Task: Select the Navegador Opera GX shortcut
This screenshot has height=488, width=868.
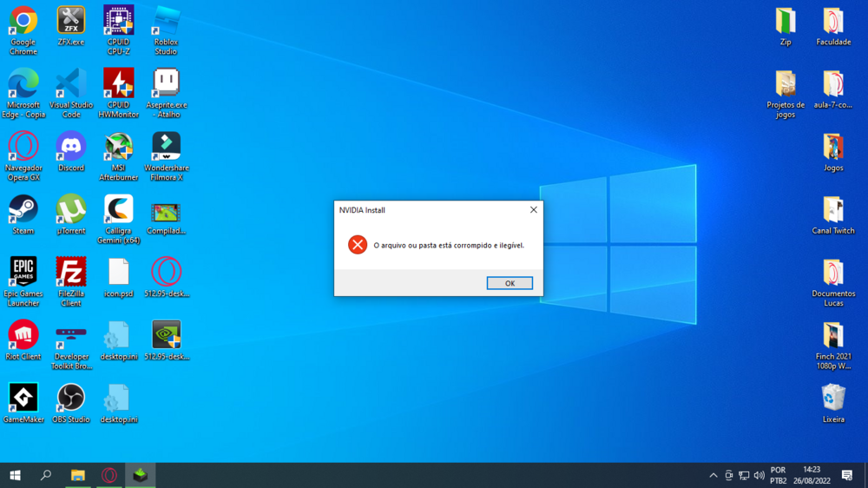Action: (x=23, y=156)
